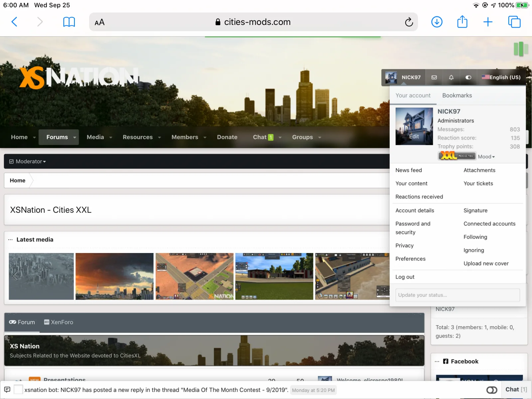This screenshot has height=399, width=532.
Task: Log out of the account
Action: tap(405, 277)
